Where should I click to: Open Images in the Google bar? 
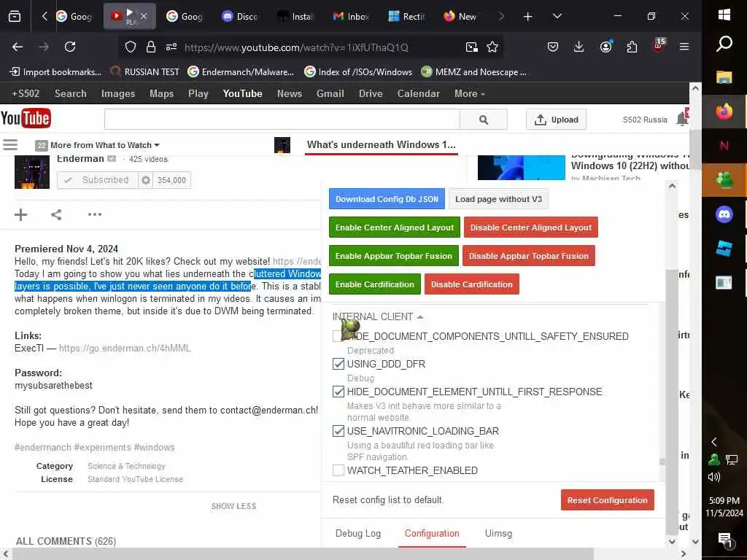click(x=117, y=94)
